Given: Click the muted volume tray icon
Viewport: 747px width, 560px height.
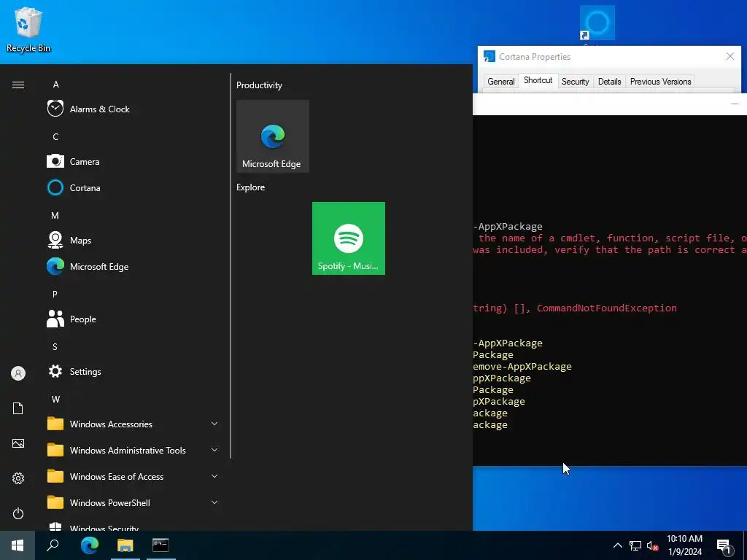Looking at the screenshot, I should click(x=652, y=545).
